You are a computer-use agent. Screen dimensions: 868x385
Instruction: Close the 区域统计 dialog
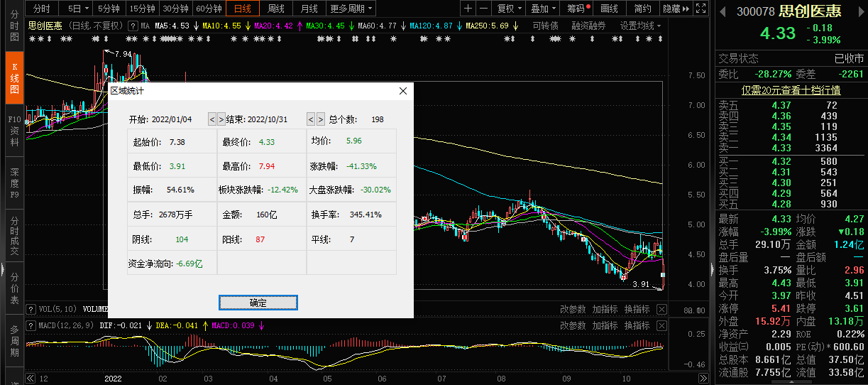[x=403, y=91]
